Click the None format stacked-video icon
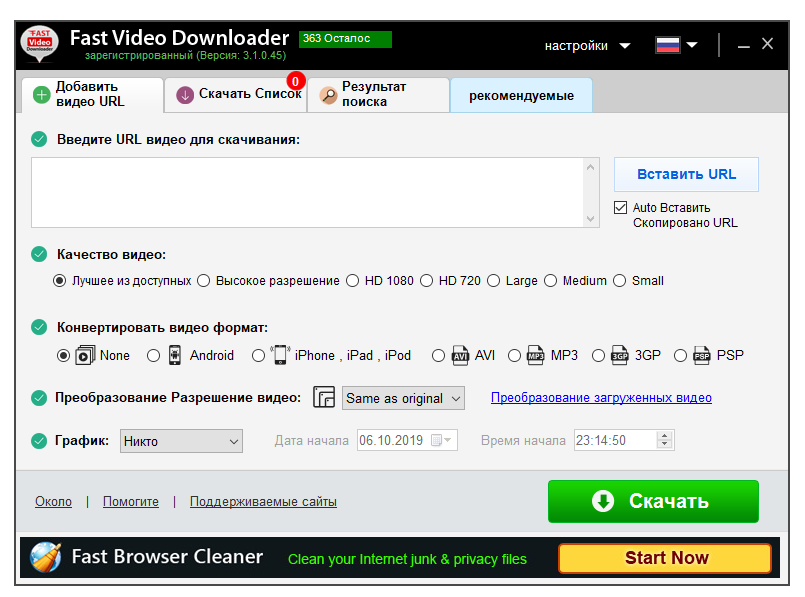This screenshot has width=805, height=597. [x=85, y=355]
